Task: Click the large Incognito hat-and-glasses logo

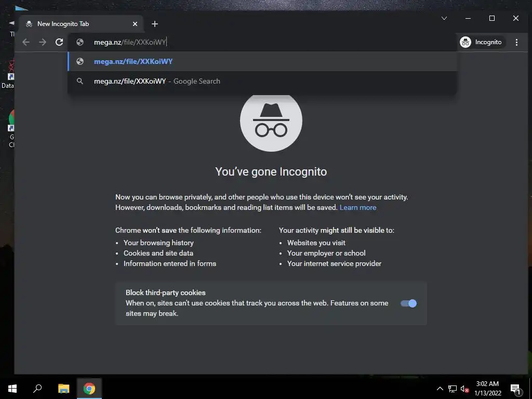Action: [x=271, y=121]
